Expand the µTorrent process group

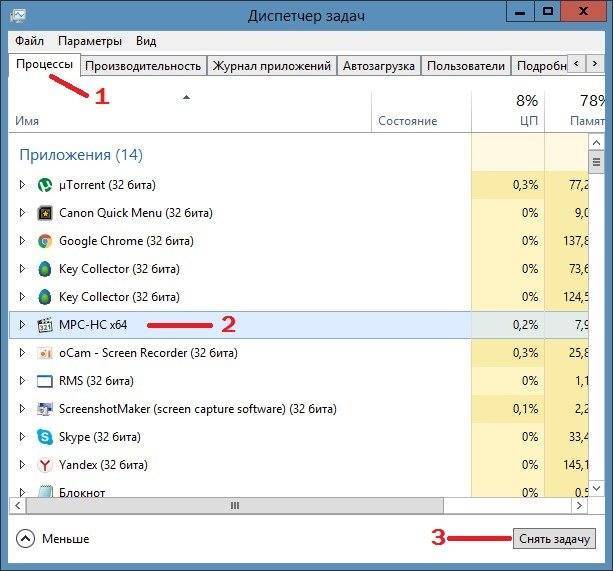point(22,184)
